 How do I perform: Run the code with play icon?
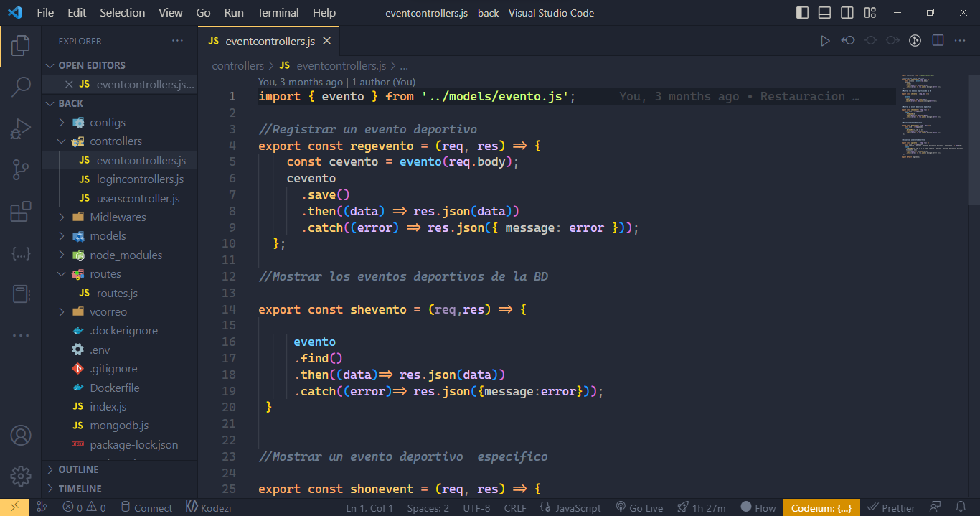(x=825, y=41)
